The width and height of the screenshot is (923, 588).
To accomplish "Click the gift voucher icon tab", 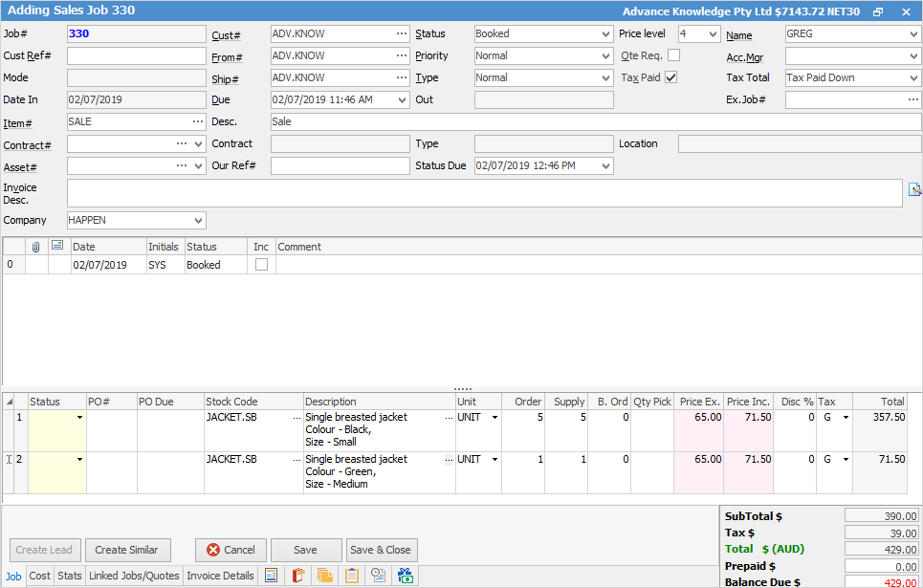I will click(406, 576).
